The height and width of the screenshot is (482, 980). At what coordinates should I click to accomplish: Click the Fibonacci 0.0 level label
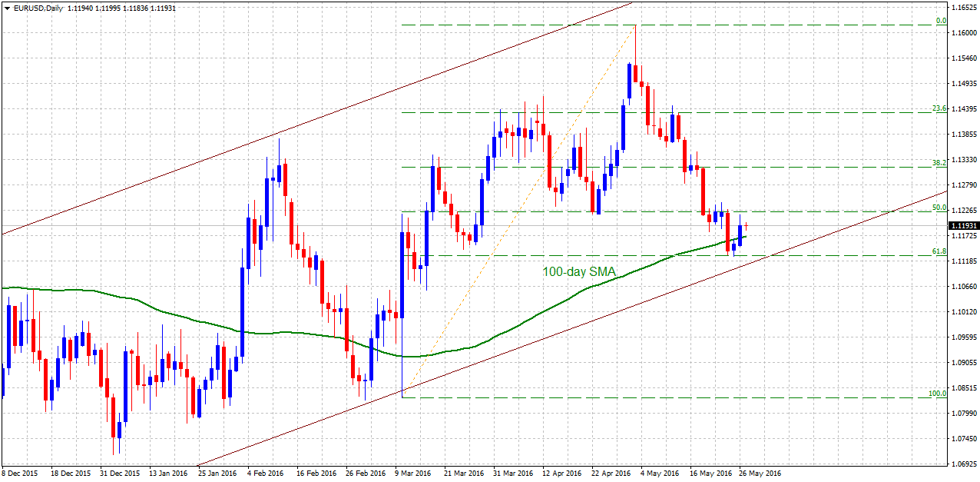(940, 22)
